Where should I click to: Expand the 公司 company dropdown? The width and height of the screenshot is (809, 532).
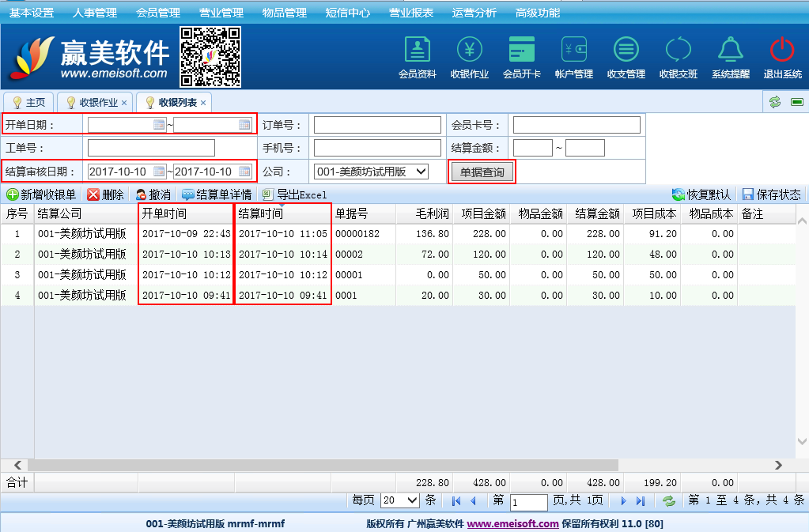click(x=421, y=172)
